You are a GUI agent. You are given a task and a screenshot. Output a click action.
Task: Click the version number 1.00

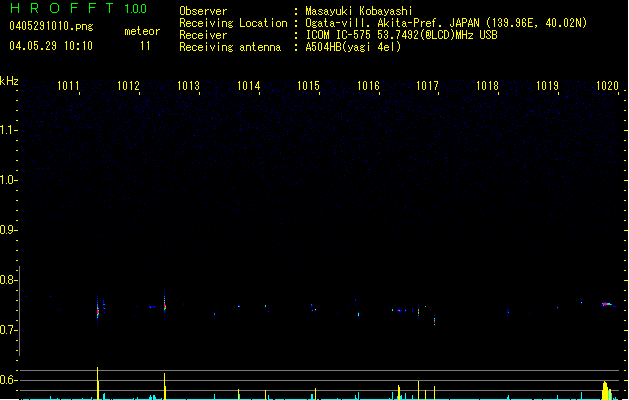point(135,8)
